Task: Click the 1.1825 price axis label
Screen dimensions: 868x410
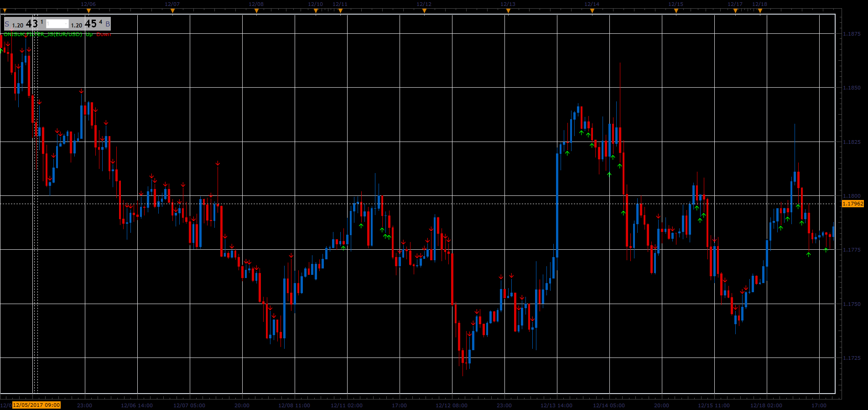Action: click(852, 142)
